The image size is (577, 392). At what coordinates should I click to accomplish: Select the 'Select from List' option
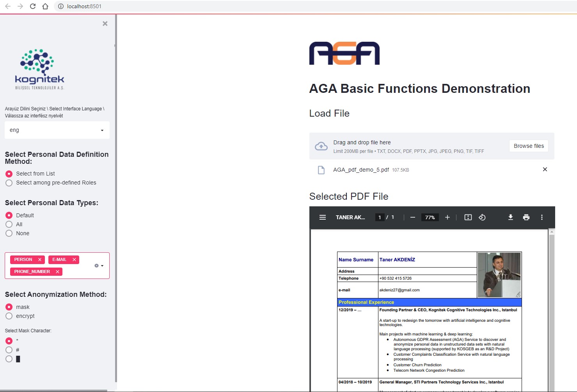coord(30,174)
